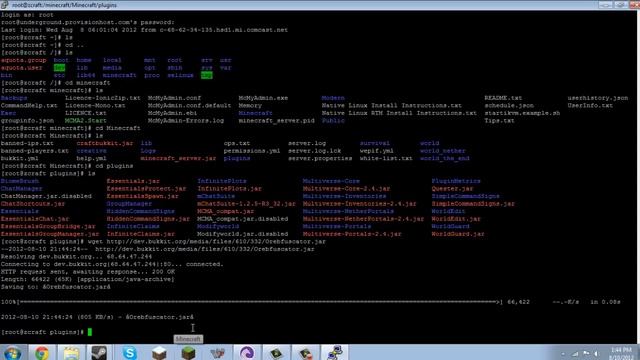Click 'Tips.txt' file name
The width and height of the screenshot is (640, 360).
click(499, 120)
